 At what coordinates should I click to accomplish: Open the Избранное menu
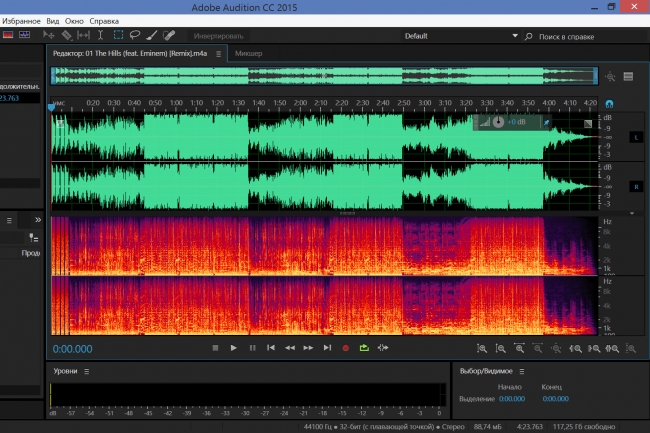click(21, 21)
